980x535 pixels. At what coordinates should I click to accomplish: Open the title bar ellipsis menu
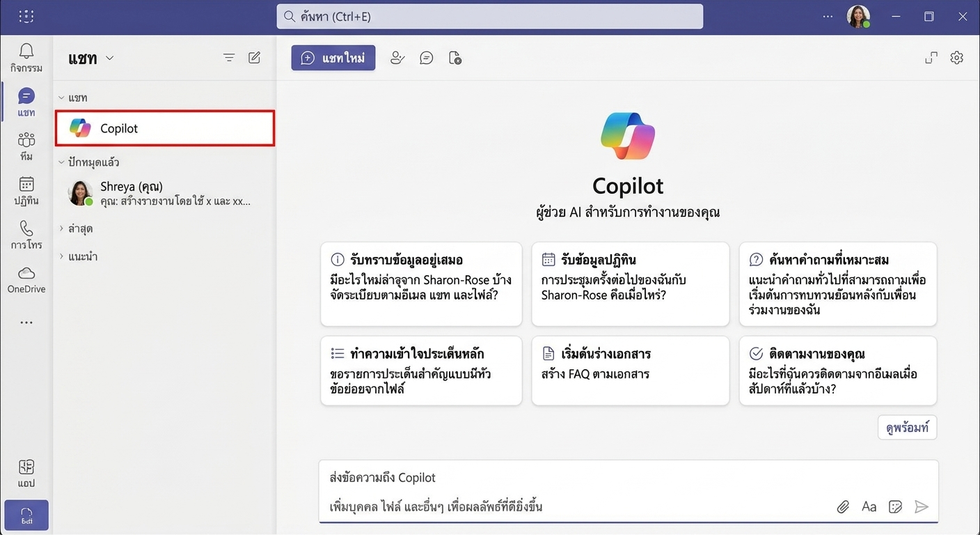(828, 16)
